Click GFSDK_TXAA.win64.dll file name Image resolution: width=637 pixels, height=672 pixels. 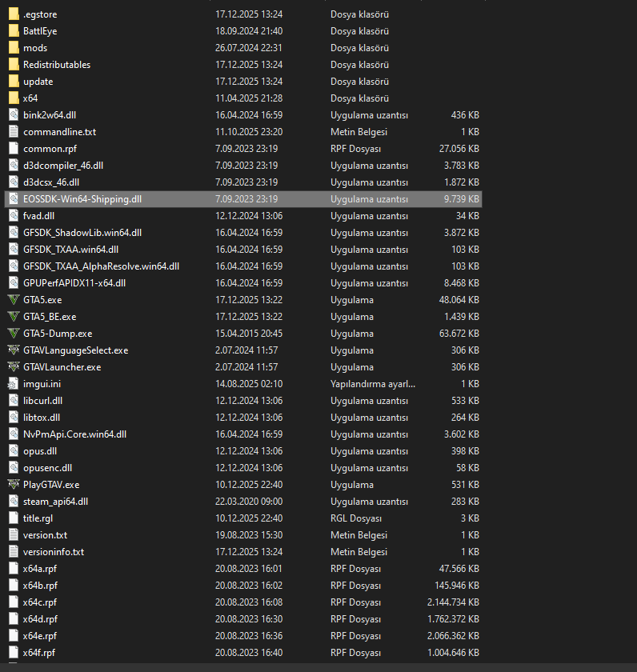(x=70, y=250)
